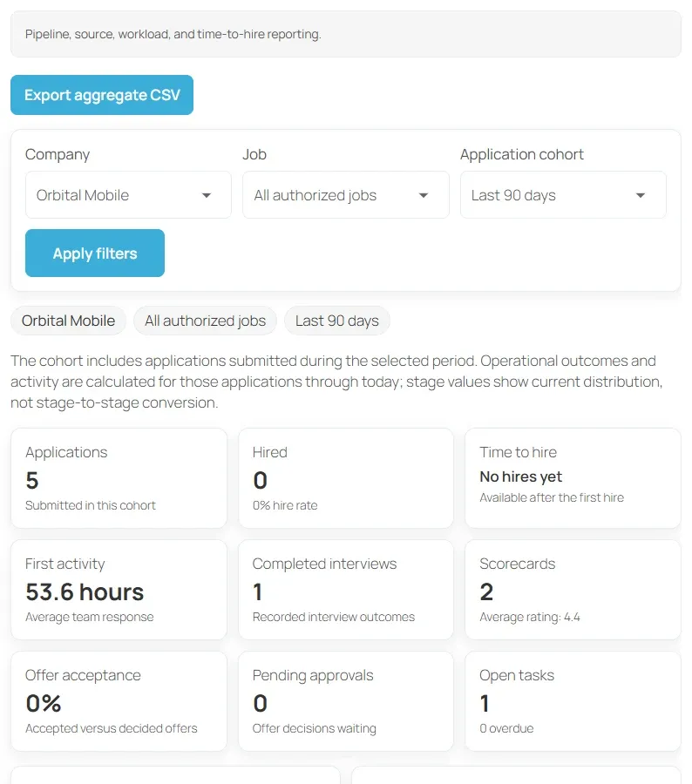The image size is (692, 784).
Task: Click the Offer acceptance '0%' value
Action: 44,704
